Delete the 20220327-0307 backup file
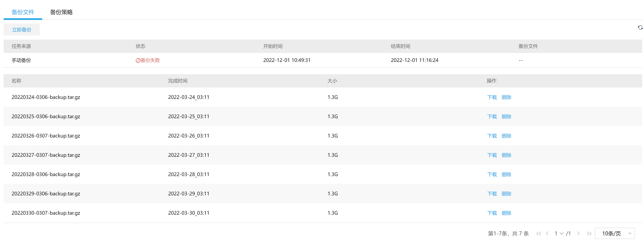 506,155
